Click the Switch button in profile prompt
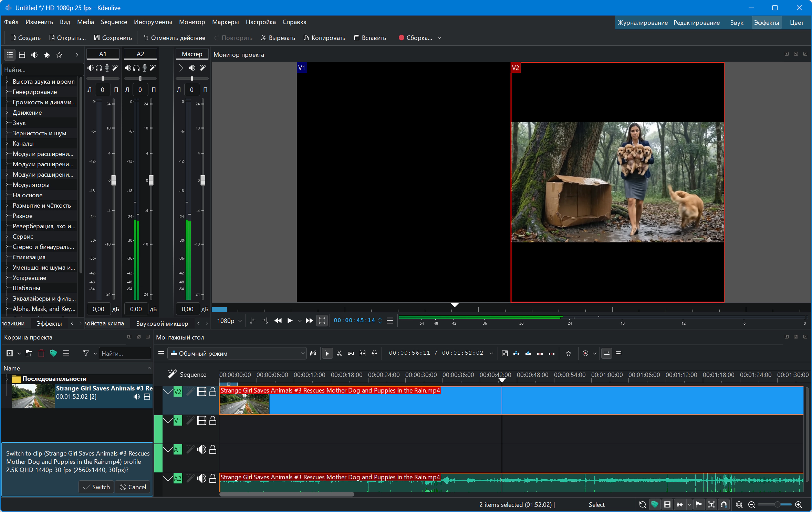The width and height of the screenshot is (812, 512). (x=96, y=487)
